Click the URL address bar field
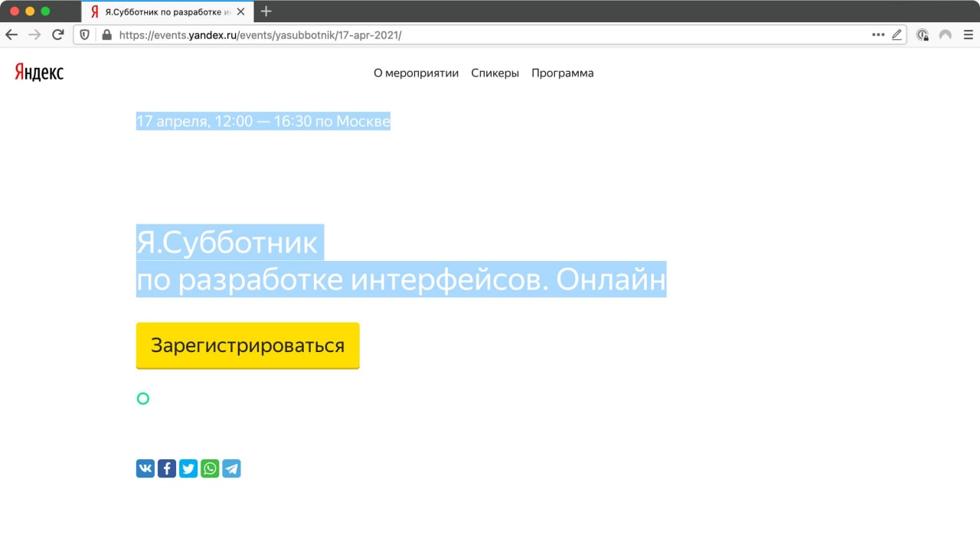This screenshot has width=980, height=535. coord(490,35)
